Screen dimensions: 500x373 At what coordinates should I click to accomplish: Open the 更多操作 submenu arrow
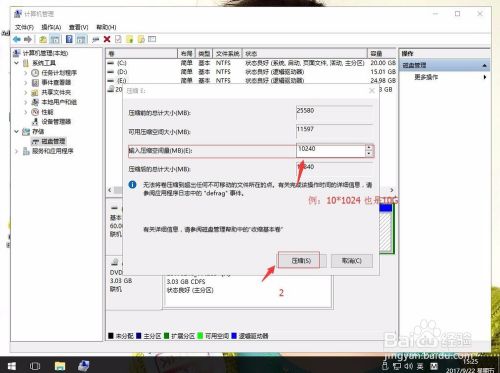(485, 77)
